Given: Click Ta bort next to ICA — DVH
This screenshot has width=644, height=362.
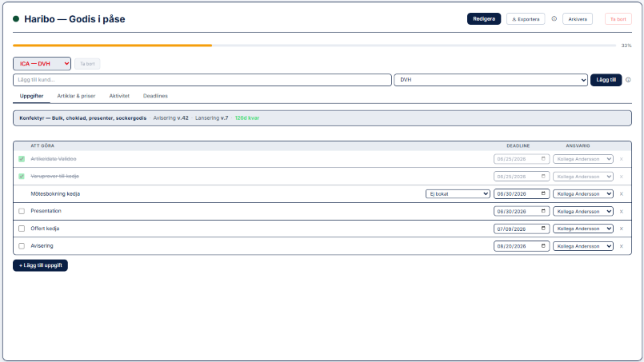Looking at the screenshot, I should (x=87, y=64).
